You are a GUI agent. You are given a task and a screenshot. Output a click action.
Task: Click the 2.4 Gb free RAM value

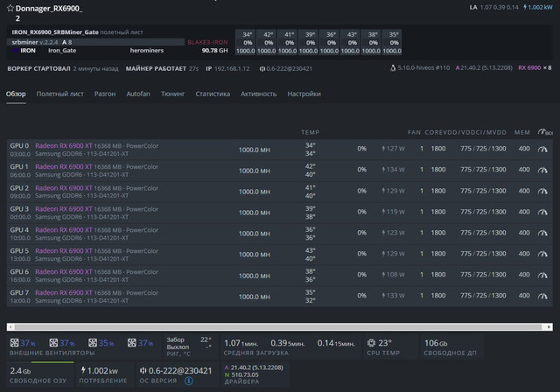tap(20, 371)
